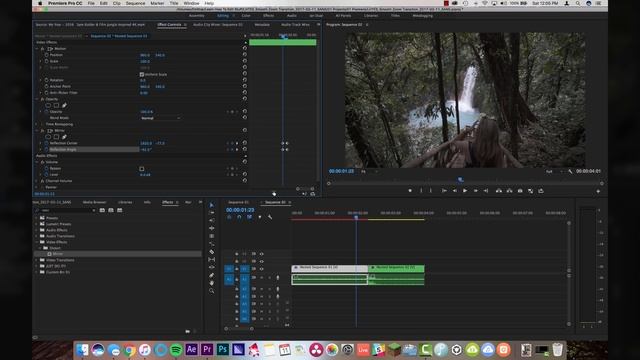Screen dimensions: 640x360
Task: Select the Slide tool
Action: coord(211,267)
